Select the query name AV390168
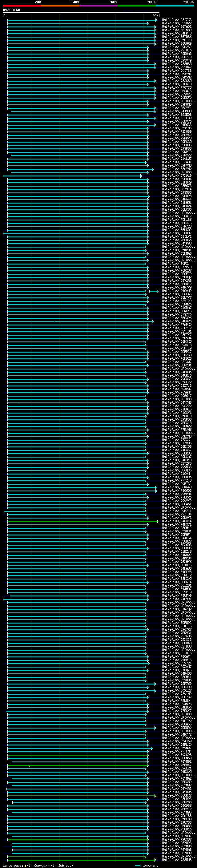The image size is (197, 868). [11, 10]
